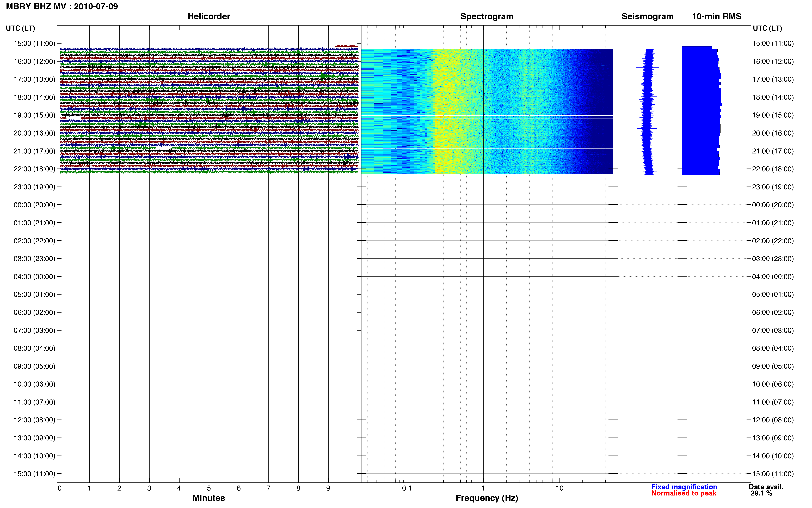The image size is (812, 508).
Task: Click minute tick label 3
Action: pyautogui.click(x=149, y=488)
